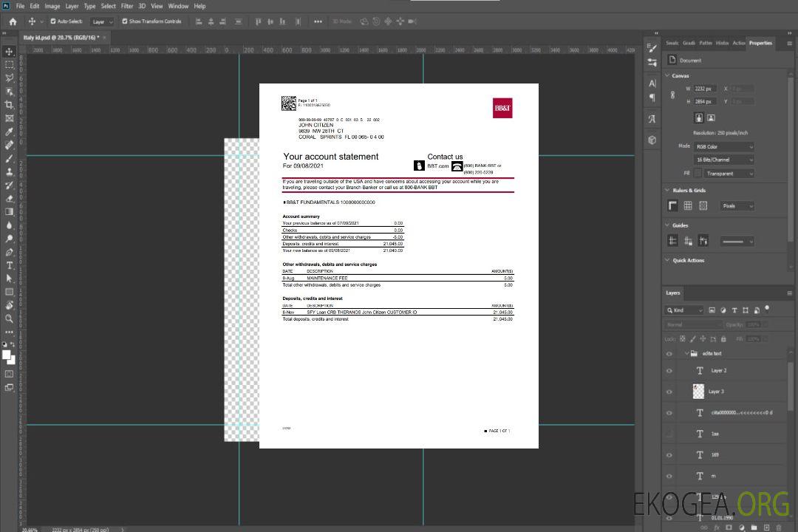Click the canvas Fill color swatch
798x532 pixels.
pos(698,174)
